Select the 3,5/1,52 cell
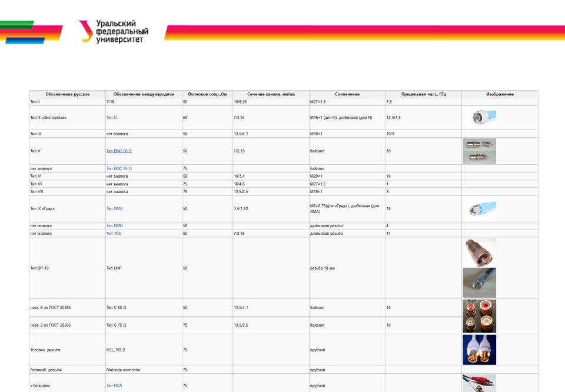 click(271, 209)
